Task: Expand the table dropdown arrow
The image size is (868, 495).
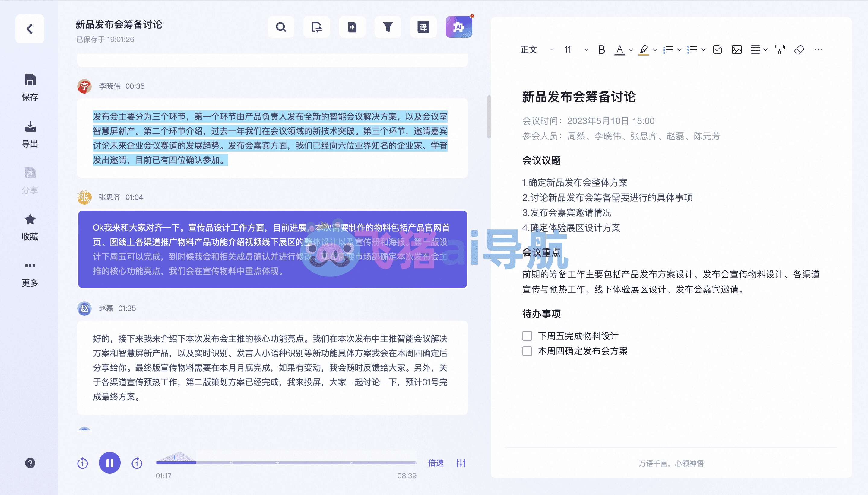Action: point(765,49)
